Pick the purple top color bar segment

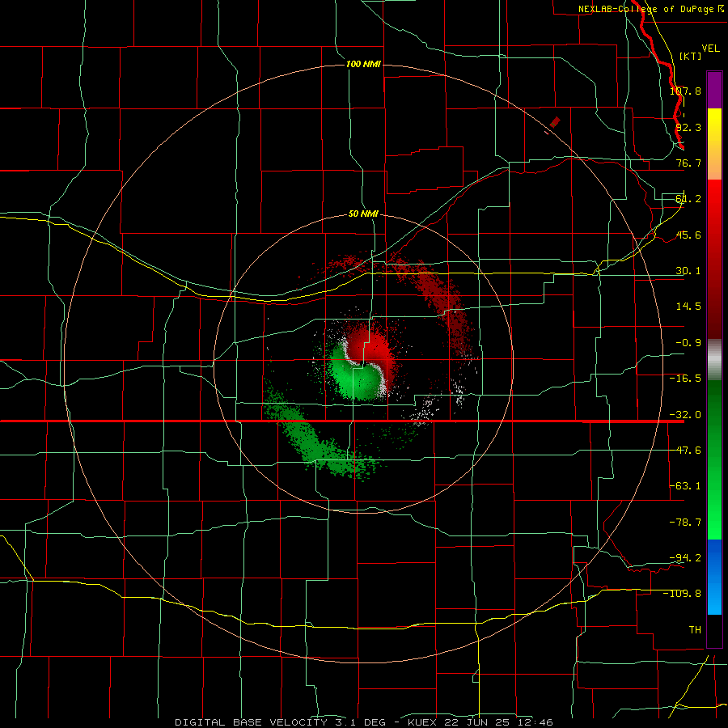click(714, 90)
